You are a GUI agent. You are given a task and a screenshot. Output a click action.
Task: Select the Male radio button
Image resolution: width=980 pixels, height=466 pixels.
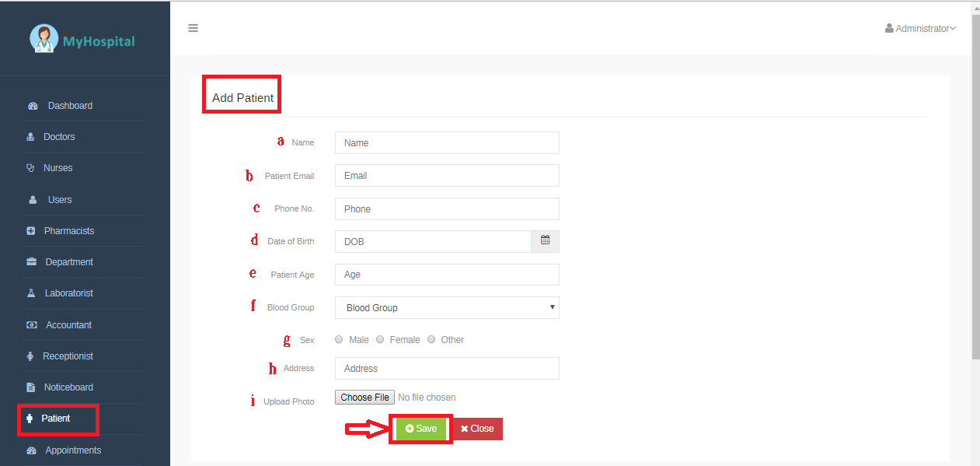tap(339, 339)
